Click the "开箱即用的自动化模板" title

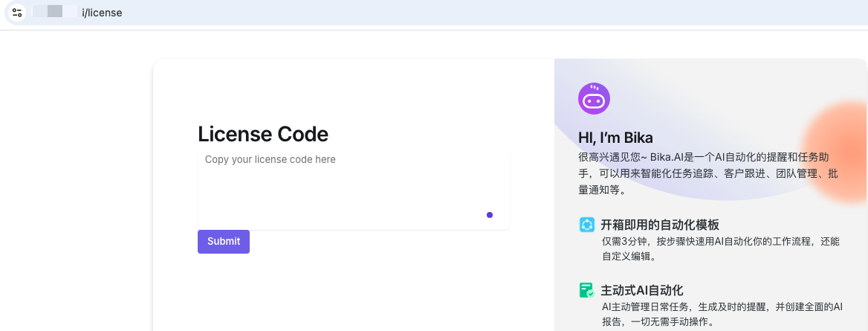click(660, 225)
